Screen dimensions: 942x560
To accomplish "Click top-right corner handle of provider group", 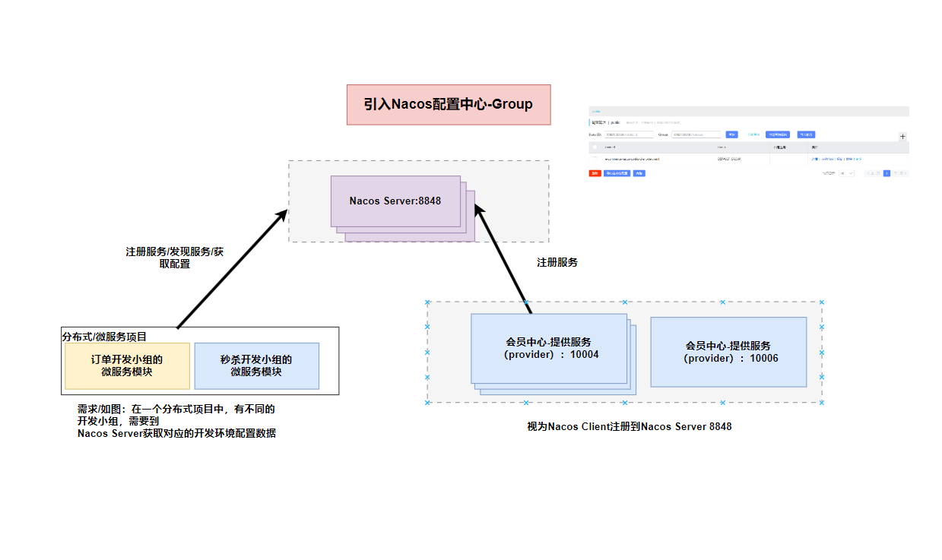I will coord(821,302).
